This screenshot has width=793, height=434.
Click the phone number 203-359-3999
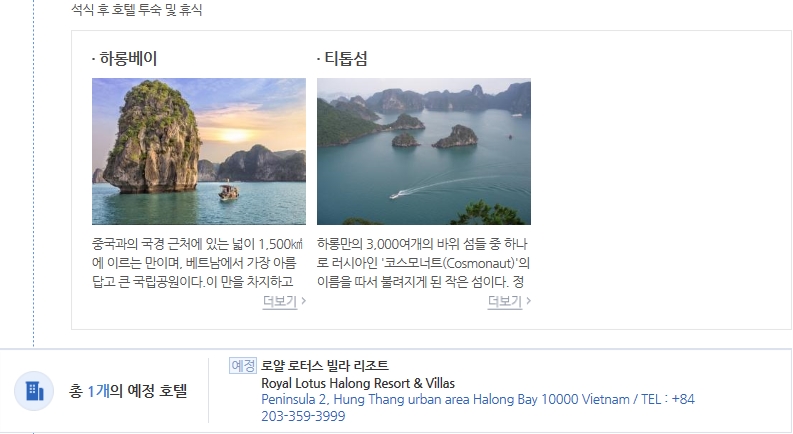[303, 416]
